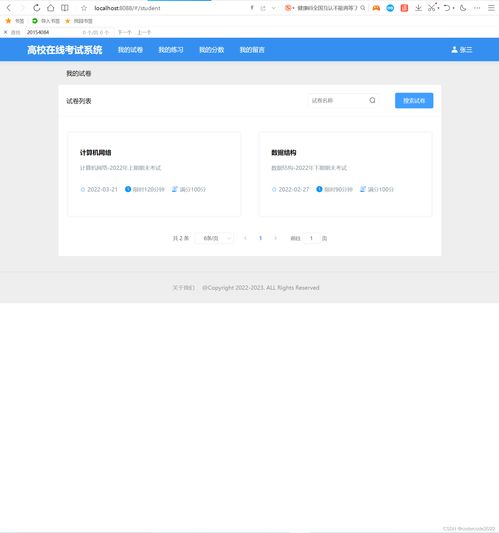Click the search magnifier in exam name field

pyautogui.click(x=372, y=100)
